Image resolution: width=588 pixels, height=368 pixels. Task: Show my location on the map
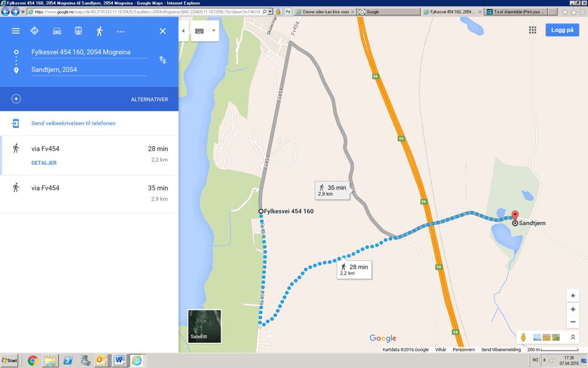tap(573, 296)
